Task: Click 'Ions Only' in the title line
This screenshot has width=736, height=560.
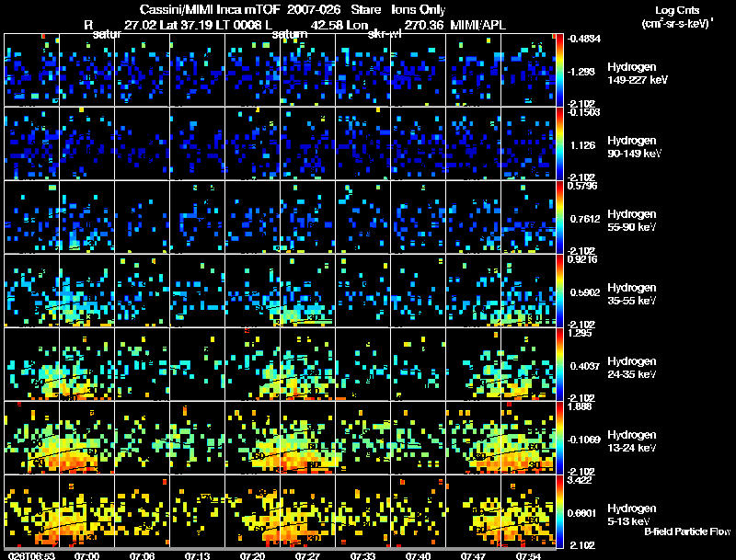Action: pos(419,10)
